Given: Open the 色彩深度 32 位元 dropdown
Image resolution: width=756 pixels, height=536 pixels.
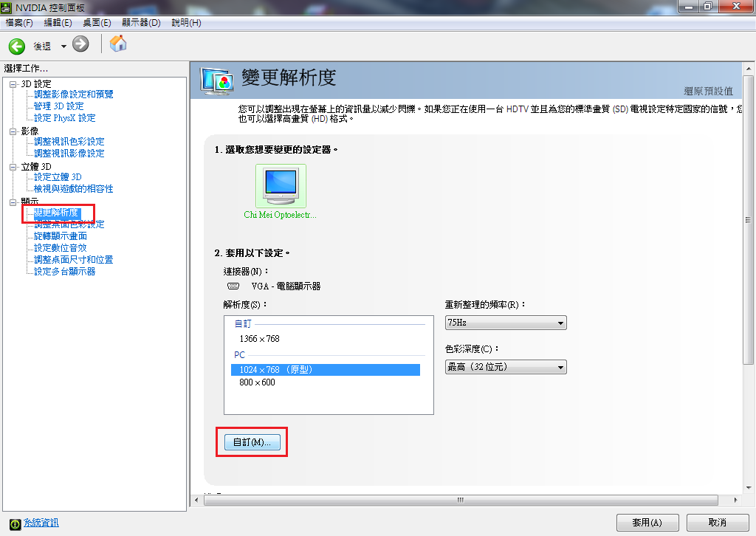Looking at the screenshot, I should pyautogui.click(x=506, y=367).
